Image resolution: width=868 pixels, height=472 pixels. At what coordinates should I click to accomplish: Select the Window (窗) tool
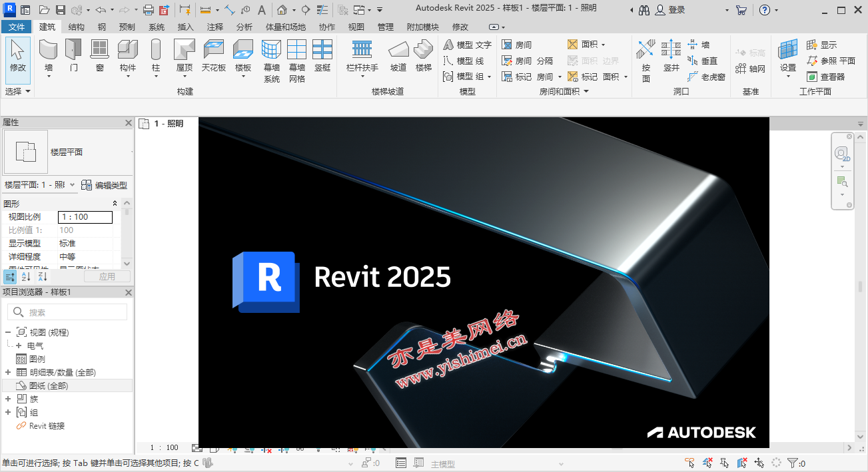[99, 56]
